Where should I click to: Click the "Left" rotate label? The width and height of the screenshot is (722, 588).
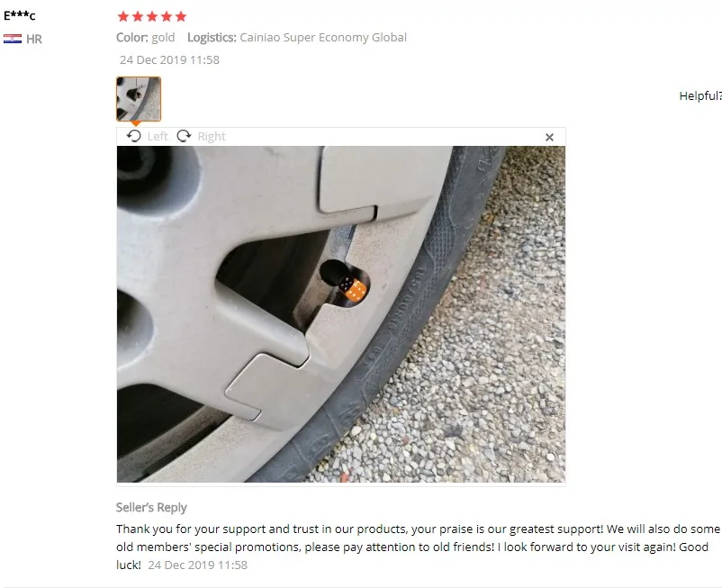(x=158, y=136)
